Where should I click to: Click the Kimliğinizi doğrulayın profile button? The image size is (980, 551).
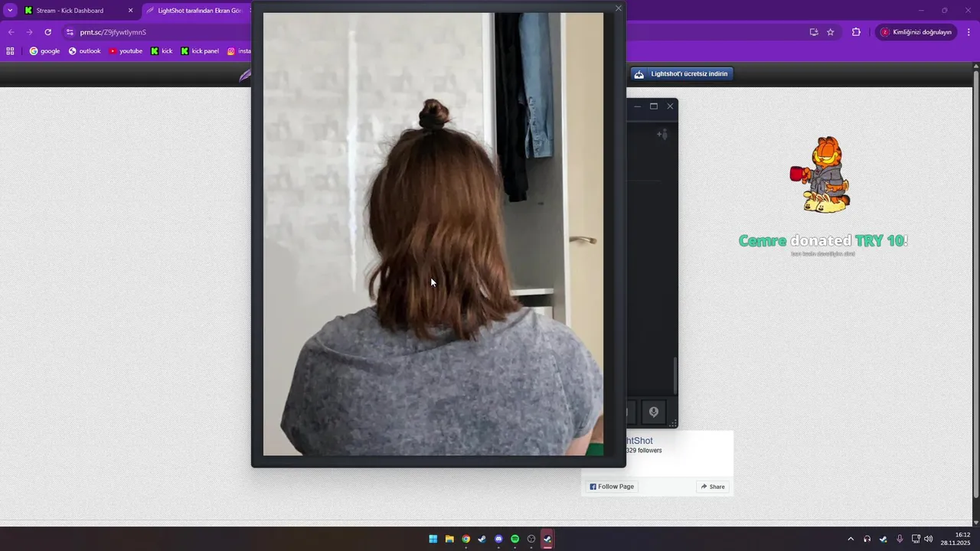(x=916, y=32)
